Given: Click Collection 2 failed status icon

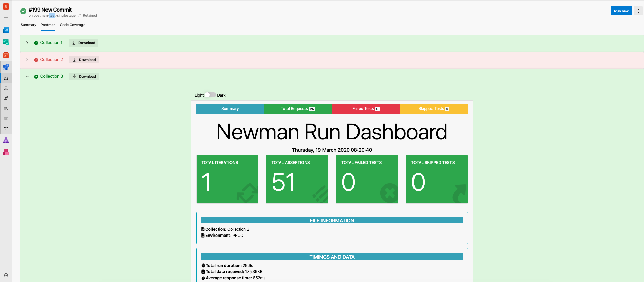Looking at the screenshot, I should coord(36,60).
